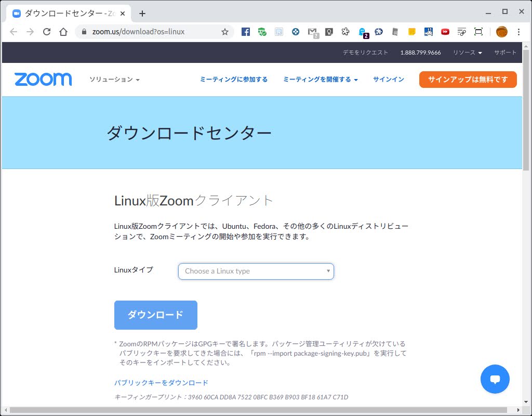Screen dimensions: 532x416
Task: Click the ダウンロードセンター heading
Action: (x=189, y=133)
